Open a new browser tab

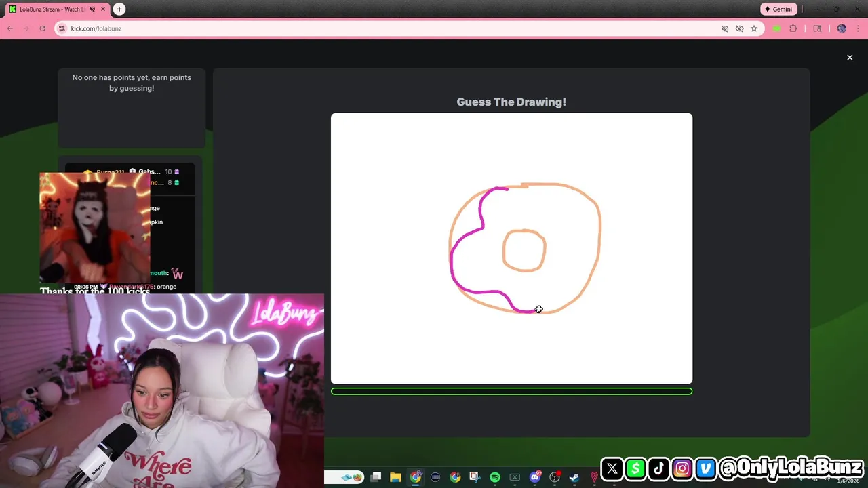coord(119,9)
